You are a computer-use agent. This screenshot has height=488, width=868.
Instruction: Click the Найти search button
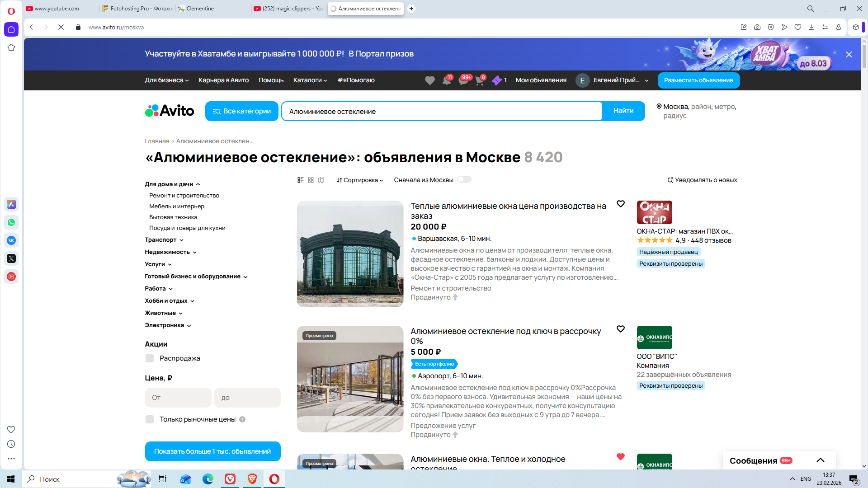pos(623,111)
